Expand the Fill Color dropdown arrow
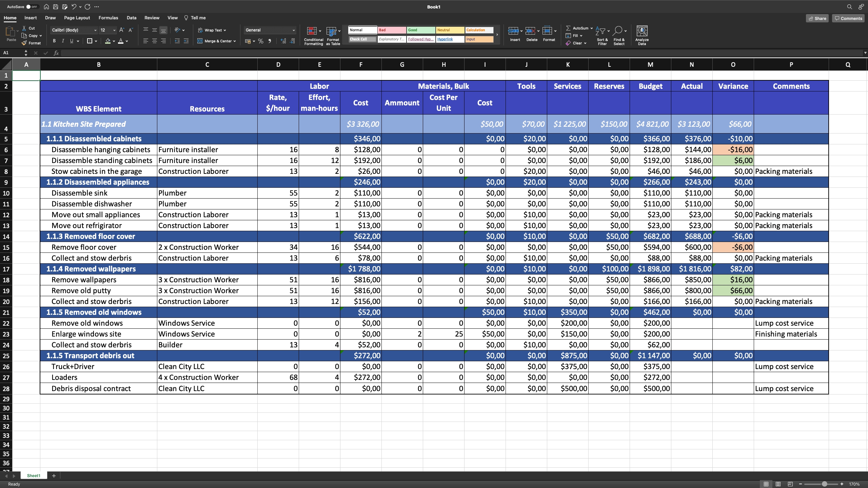This screenshot has height=488, width=868. coord(114,41)
